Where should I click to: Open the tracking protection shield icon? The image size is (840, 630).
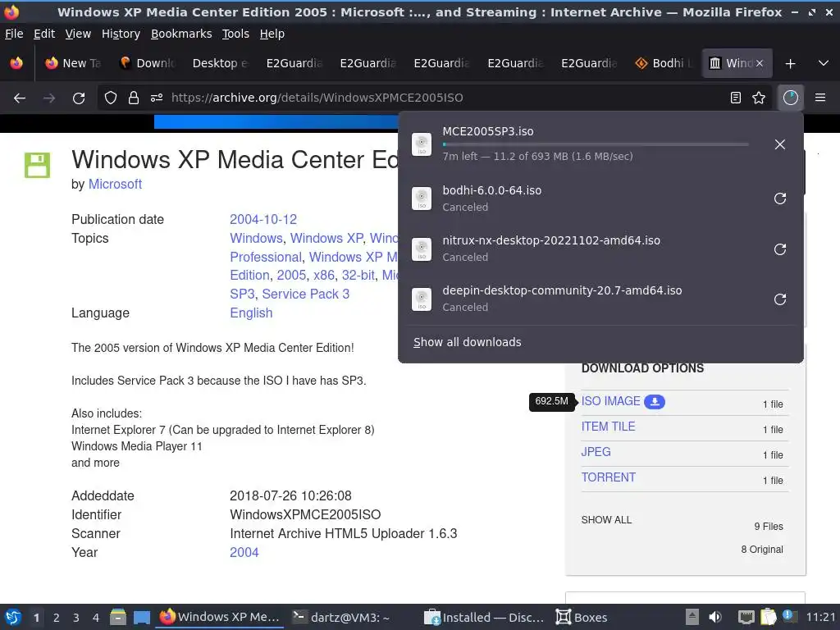[111, 98]
